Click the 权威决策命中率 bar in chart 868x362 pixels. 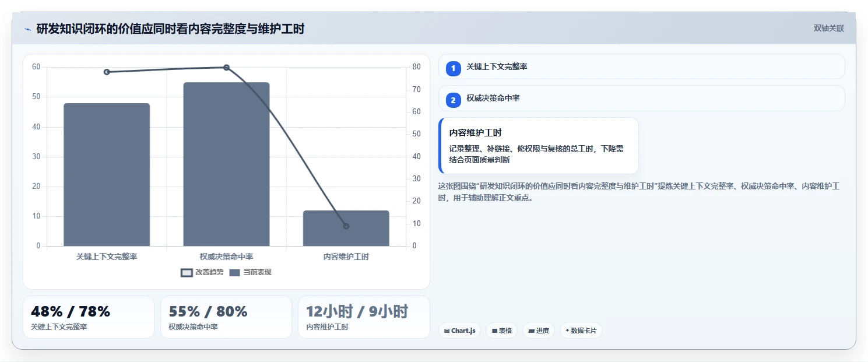(x=226, y=164)
